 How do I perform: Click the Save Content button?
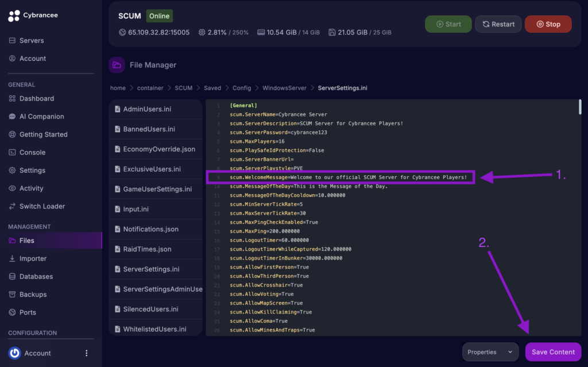(553, 351)
